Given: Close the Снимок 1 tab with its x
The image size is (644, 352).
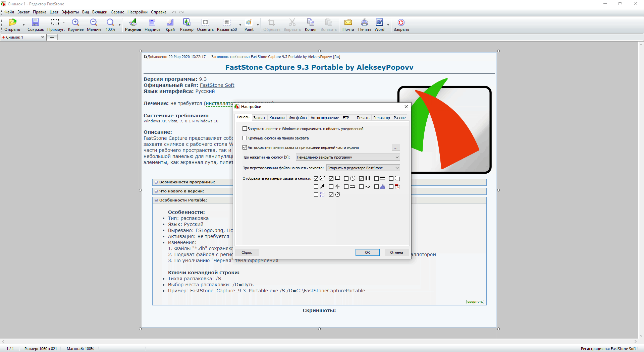Looking at the screenshot, I should point(43,37).
